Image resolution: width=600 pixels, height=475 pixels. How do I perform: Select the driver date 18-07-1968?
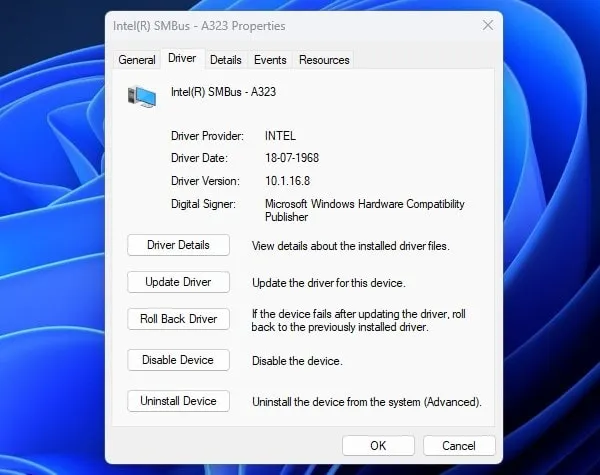(292, 158)
